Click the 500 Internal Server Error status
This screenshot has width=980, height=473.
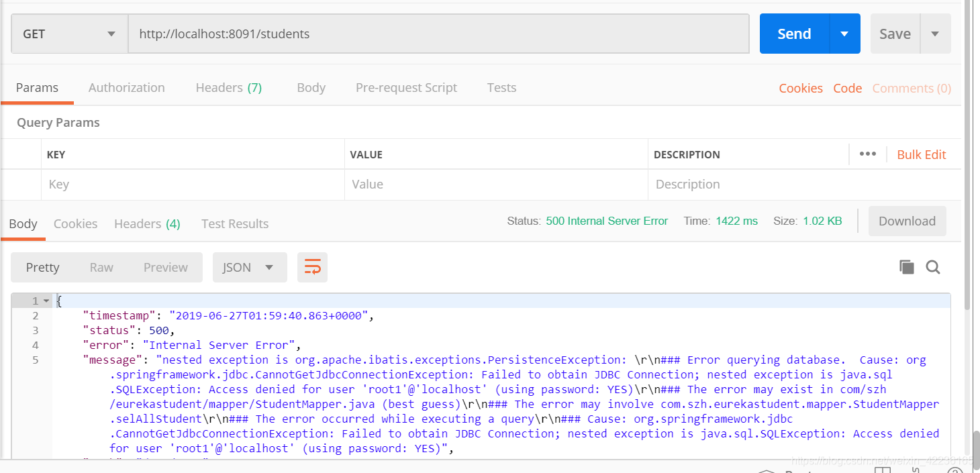(607, 221)
